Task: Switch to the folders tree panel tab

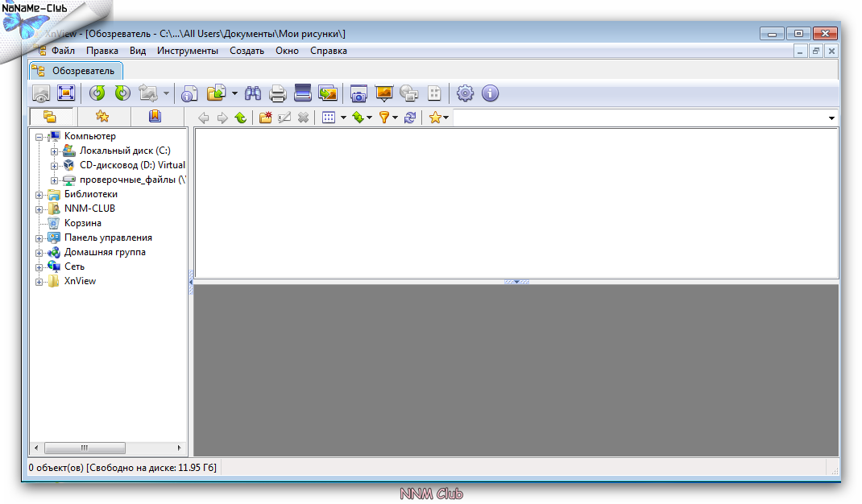Action: (50, 117)
